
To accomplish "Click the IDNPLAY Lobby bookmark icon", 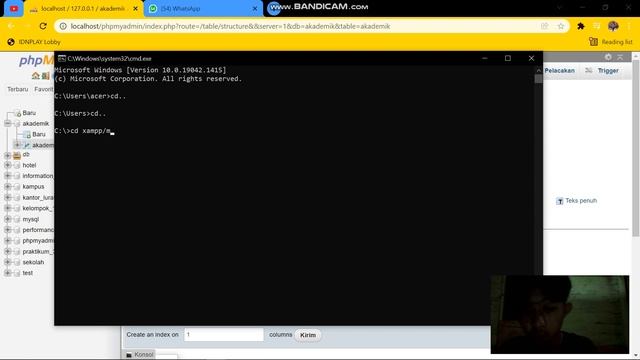I will 11,42.
